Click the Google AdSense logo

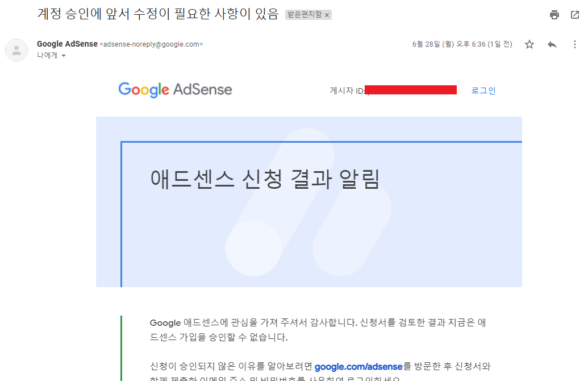(x=175, y=90)
